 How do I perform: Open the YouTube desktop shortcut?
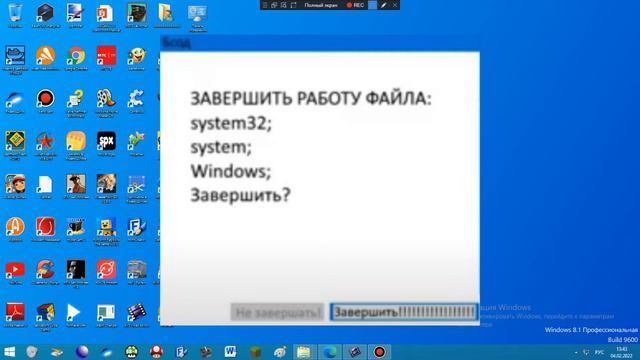tap(15, 270)
